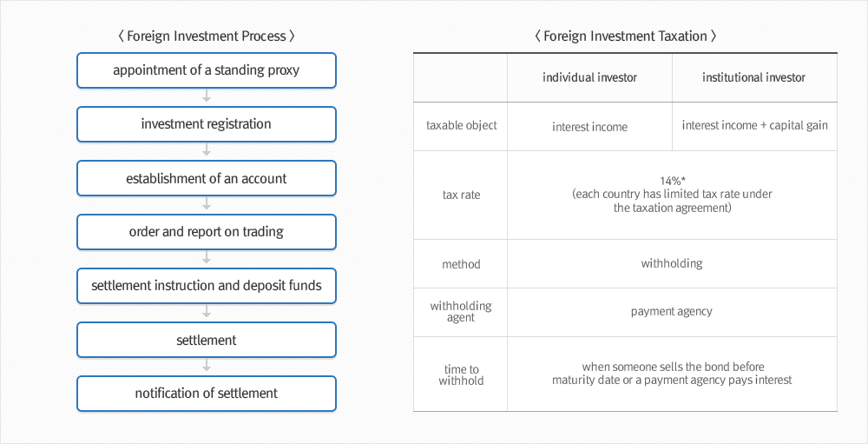
Task: Click the 'Foreign Investment Taxation' heading
Action: pyautogui.click(x=626, y=36)
